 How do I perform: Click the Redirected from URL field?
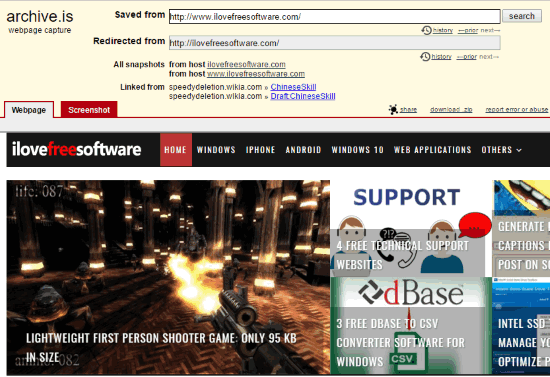point(335,43)
